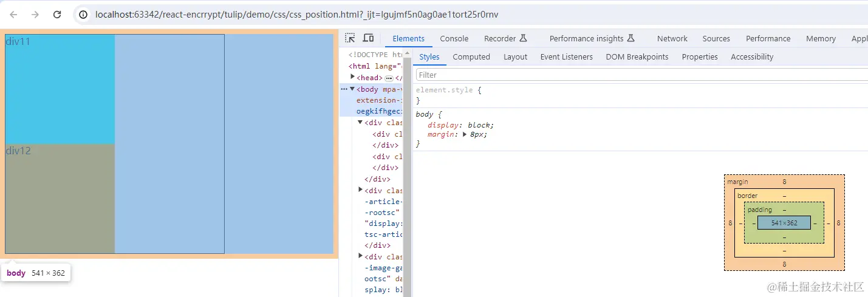The height and width of the screenshot is (297, 868).
Task: Click the ellipsis badge next to head tag
Action: tap(389, 78)
